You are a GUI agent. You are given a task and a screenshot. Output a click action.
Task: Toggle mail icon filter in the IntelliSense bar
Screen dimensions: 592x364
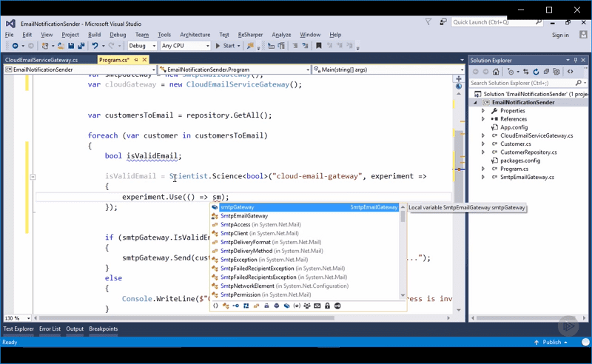(317, 306)
